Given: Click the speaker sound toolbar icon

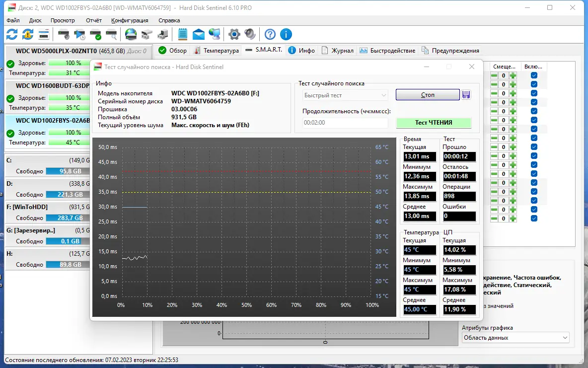Looking at the screenshot, I should coord(250,34).
